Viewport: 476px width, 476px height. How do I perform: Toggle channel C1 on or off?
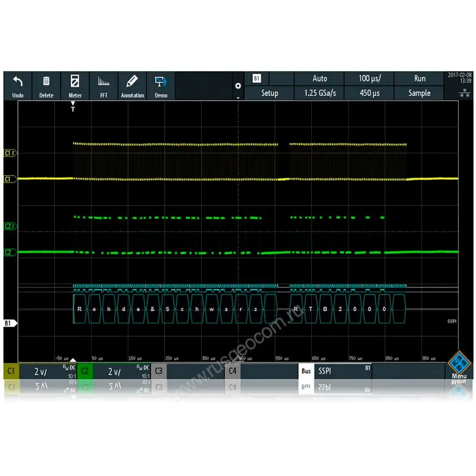(11, 371)
